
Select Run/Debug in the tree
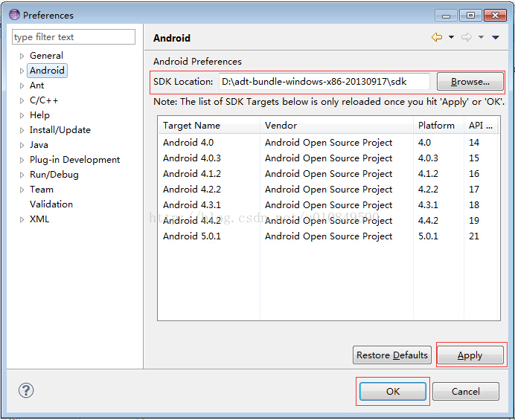[x=54, y=175]
